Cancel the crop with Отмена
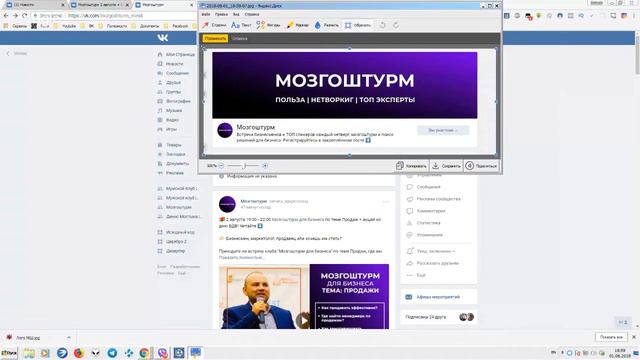This screenshot has width=640, height=360. (240, 38)
